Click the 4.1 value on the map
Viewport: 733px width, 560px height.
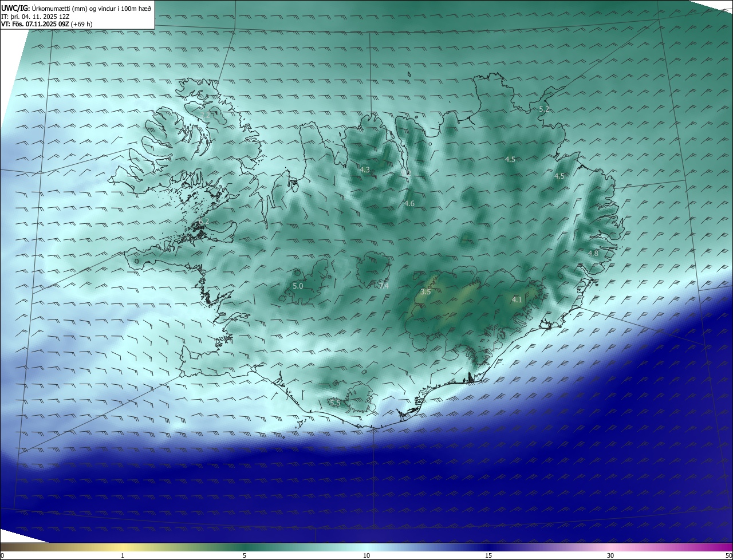517,299
